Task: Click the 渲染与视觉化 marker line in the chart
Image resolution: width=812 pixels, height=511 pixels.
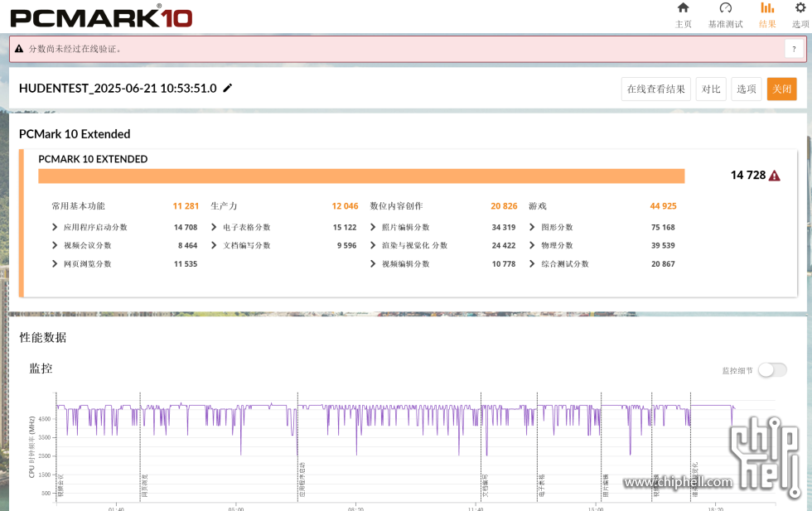Action: pos(691,446)
